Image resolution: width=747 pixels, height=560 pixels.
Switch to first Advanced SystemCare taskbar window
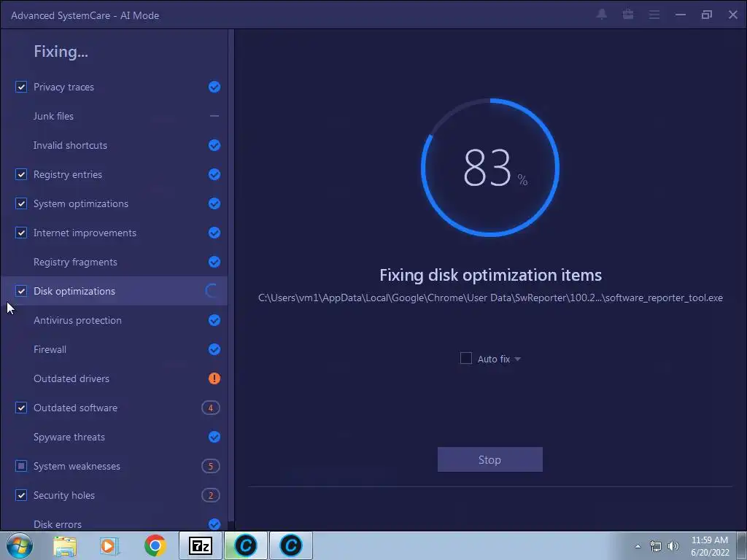(246, 545)
